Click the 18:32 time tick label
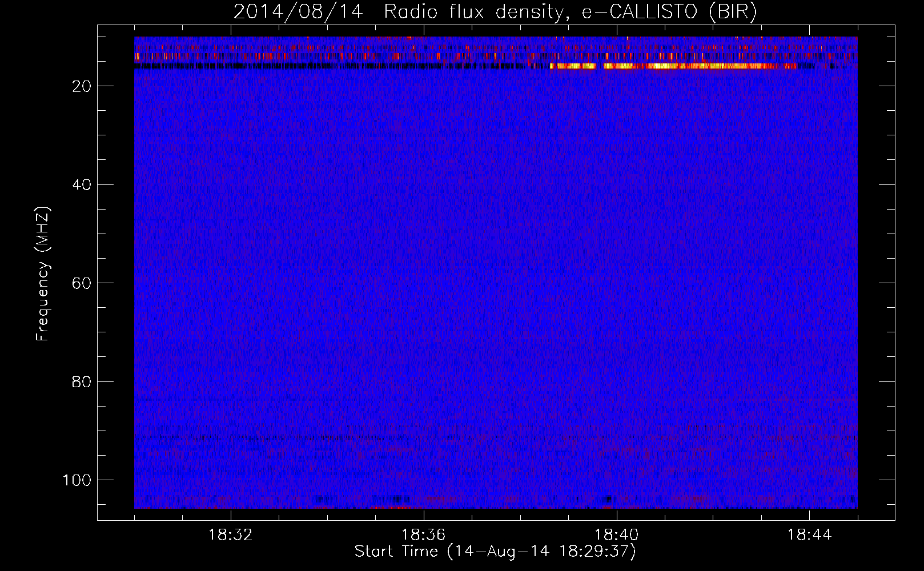The image size is (924, 571). click(x=231, y=535)
